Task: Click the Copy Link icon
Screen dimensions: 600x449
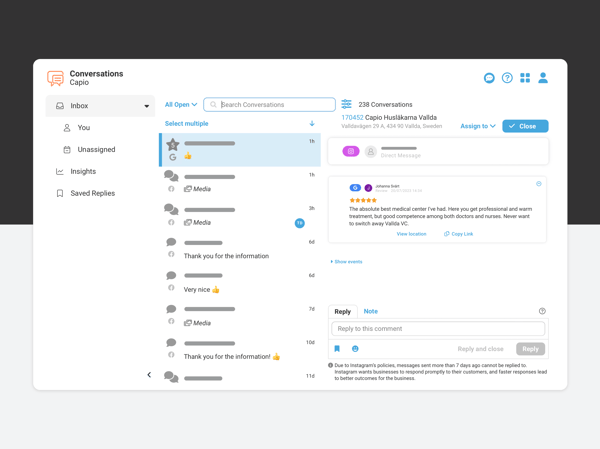Action: coord(447,234)
